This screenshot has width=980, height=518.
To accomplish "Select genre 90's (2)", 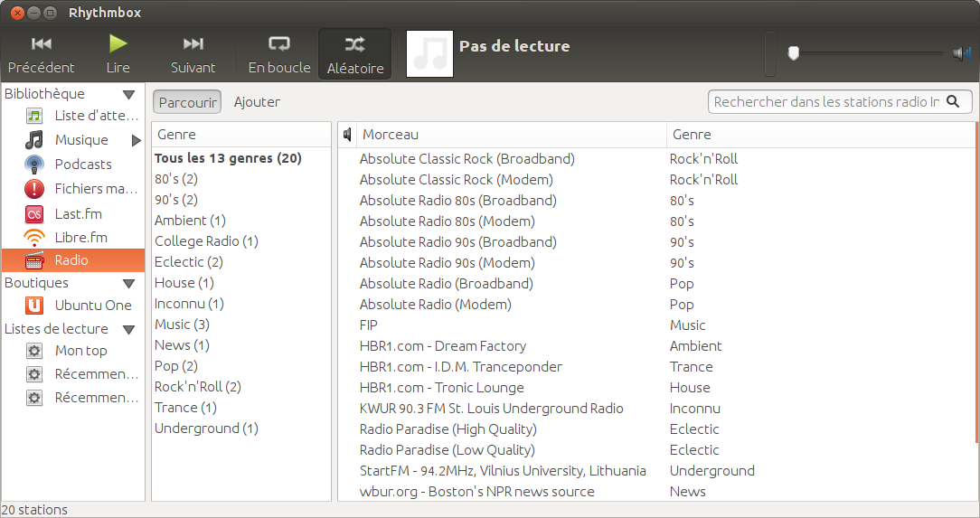I will point(241,199).
